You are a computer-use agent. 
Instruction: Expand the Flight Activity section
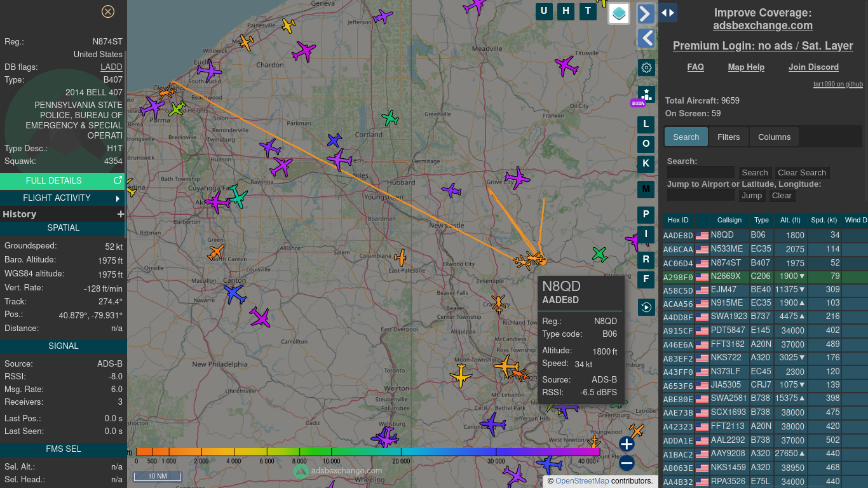[63, 198]
